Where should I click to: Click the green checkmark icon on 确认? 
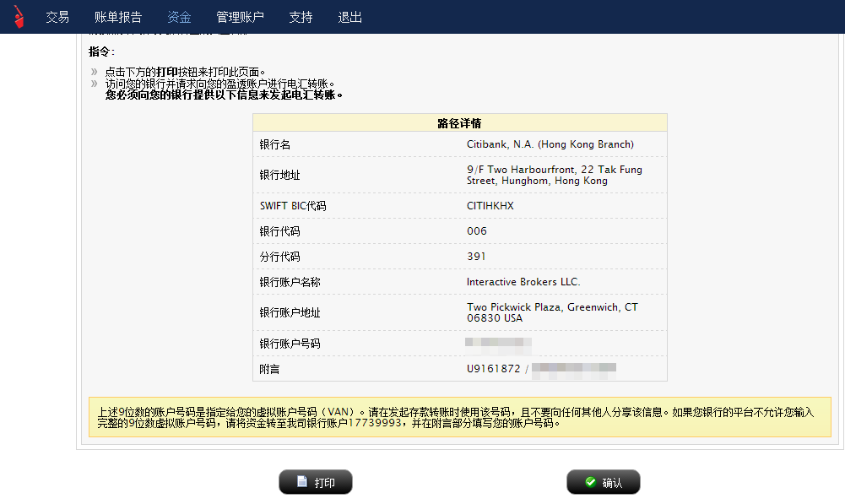(x=591, y=482)
